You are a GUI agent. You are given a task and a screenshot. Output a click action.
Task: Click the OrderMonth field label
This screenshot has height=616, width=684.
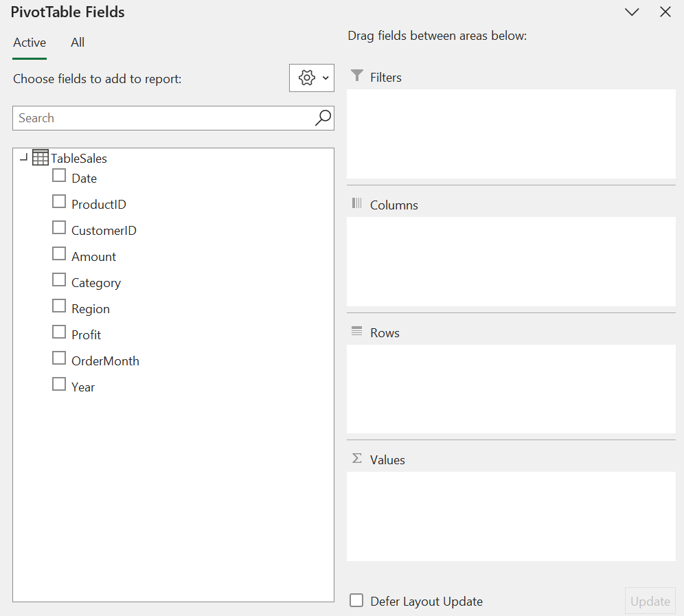pos(105,361)
